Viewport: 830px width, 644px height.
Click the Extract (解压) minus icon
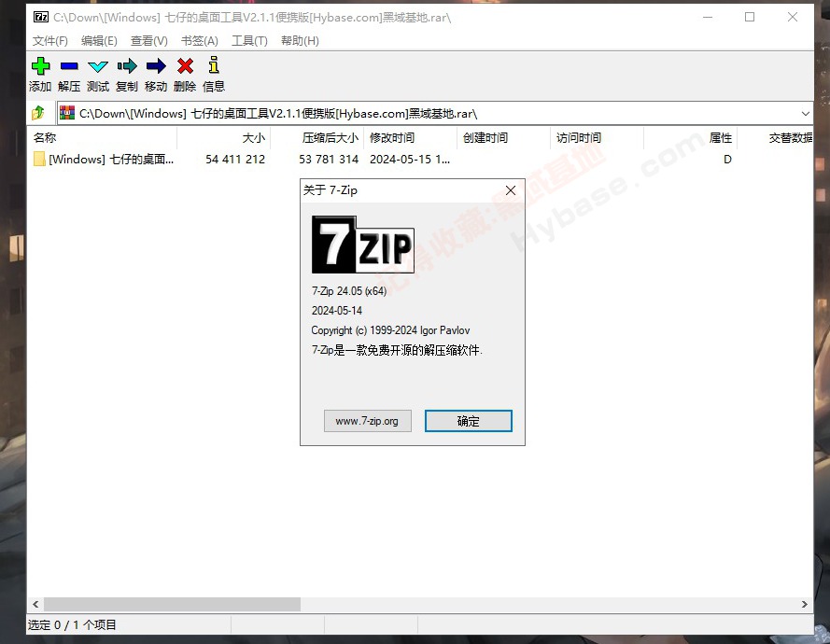pyautogui.click(x=69, y=66)
